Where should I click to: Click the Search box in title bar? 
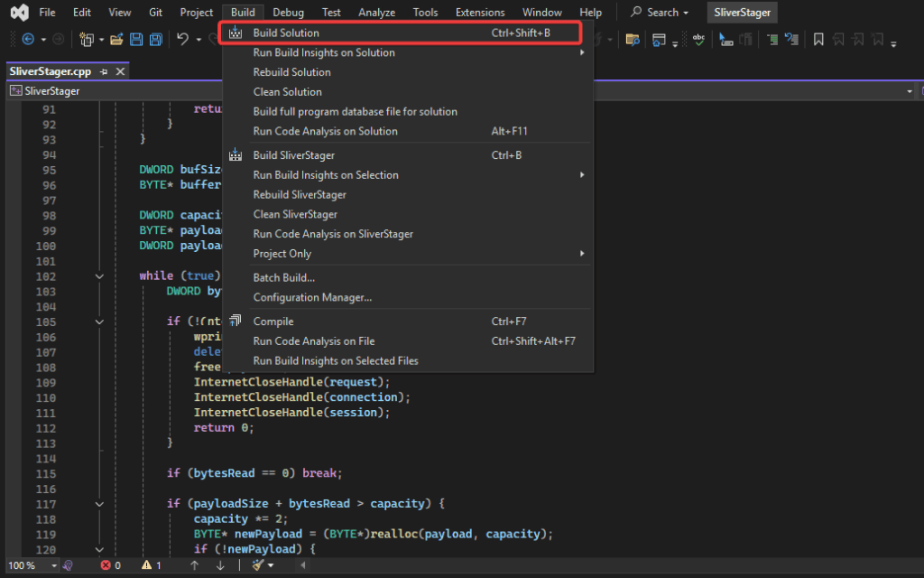660,13
